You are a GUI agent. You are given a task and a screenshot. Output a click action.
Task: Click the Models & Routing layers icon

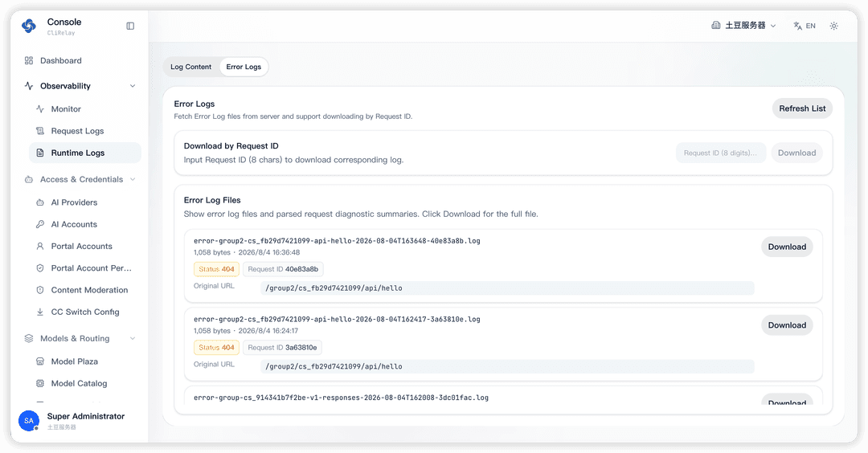(29, 338)
